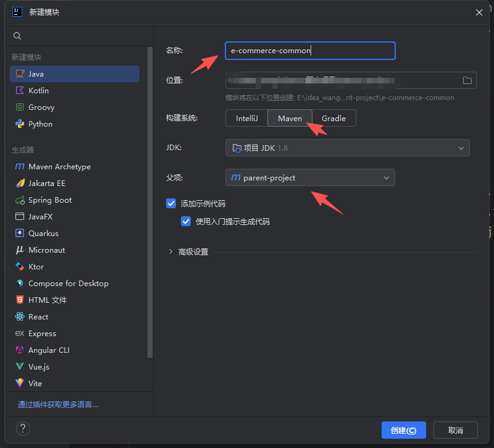Select Ktor label in list
494x448 pixels.
[x=36, y=267]
